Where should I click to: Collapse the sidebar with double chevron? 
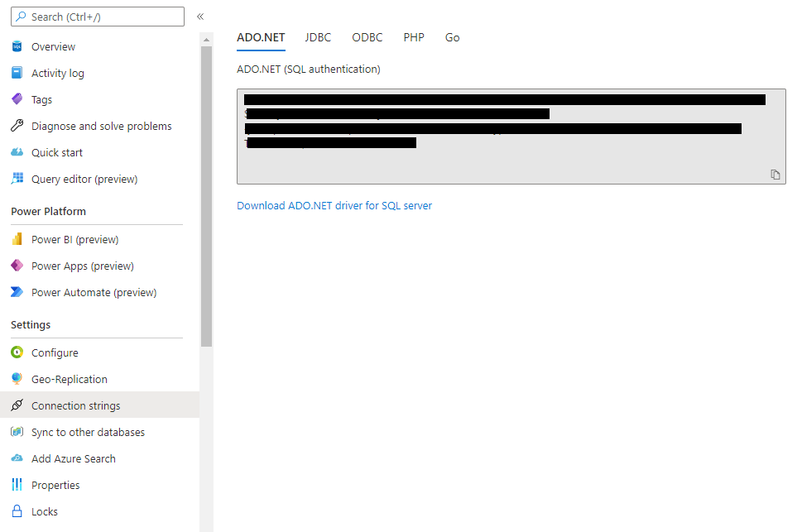click(x=200, y=17)
